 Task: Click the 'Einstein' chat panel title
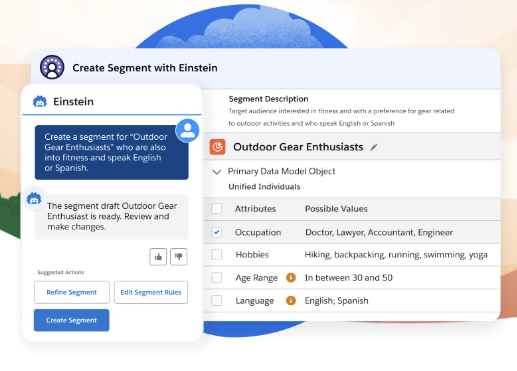(73, 101)
